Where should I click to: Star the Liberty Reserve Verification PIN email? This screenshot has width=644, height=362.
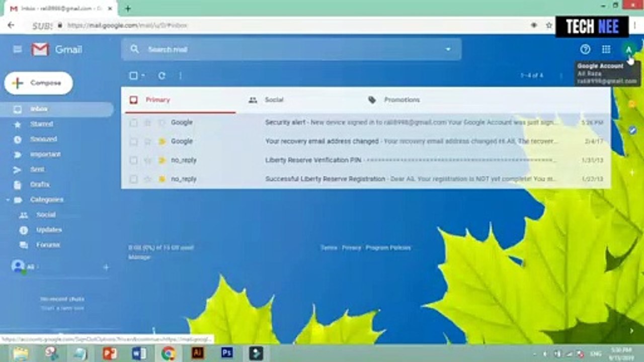[147, 160]
